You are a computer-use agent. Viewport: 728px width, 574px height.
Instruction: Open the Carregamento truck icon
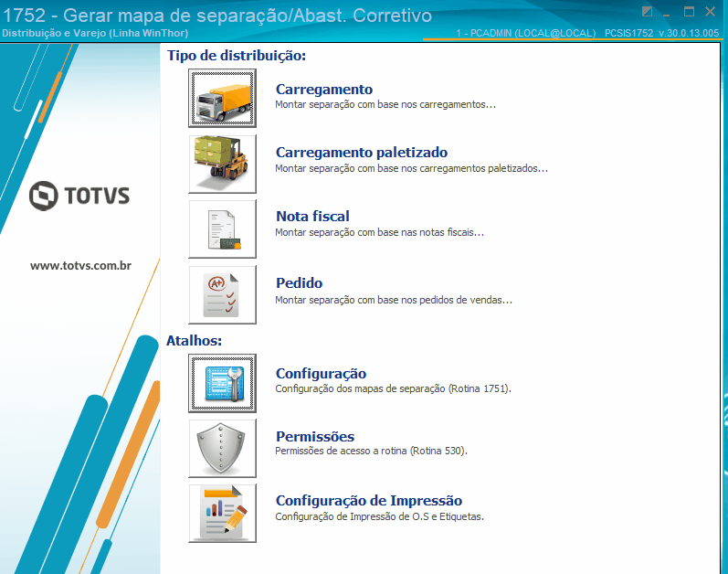click(222, 98)
